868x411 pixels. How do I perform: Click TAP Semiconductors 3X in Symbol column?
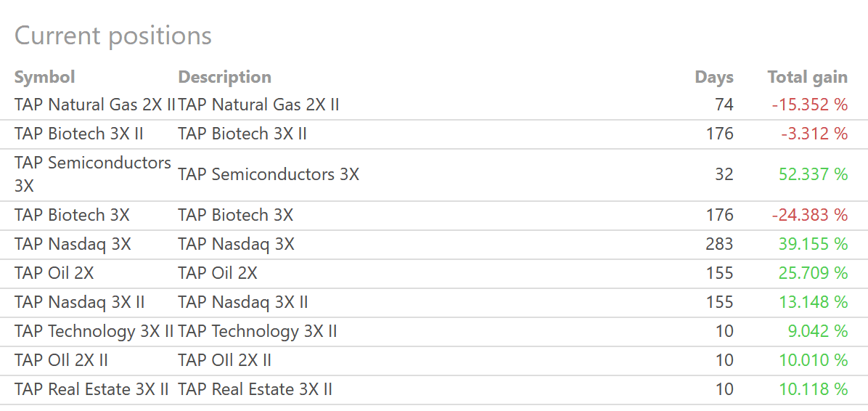coord(92,174)
